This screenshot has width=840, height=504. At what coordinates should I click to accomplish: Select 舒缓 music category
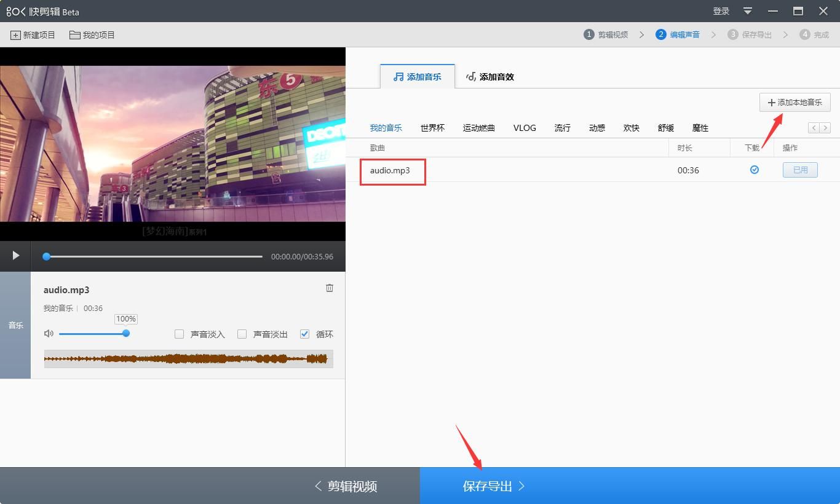(x=666, y=128)
